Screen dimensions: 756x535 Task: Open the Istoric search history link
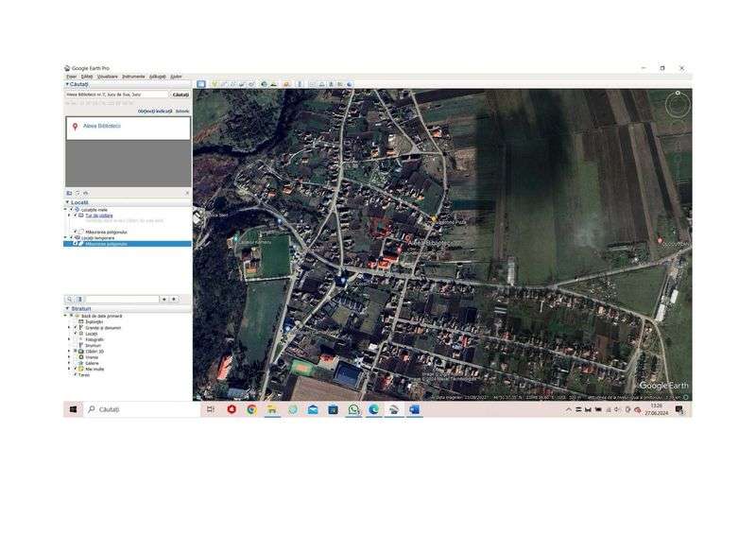(182, 111)
